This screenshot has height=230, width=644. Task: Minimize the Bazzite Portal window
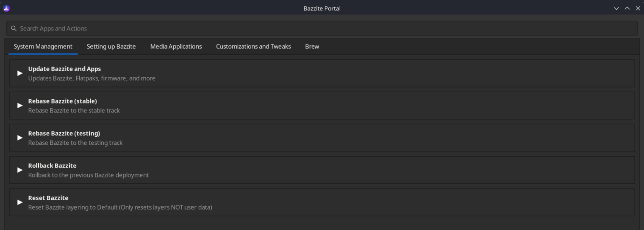[616, 8]
